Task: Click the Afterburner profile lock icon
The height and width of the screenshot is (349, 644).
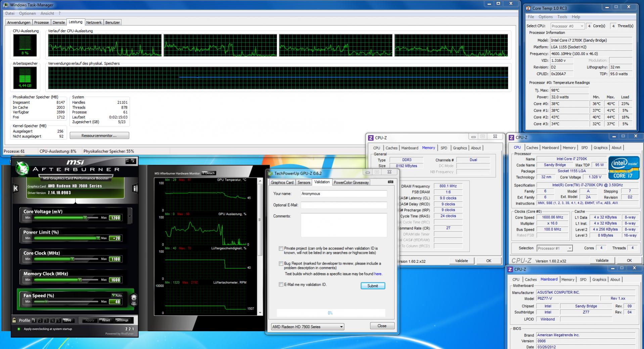Action: tap(14, 320)
